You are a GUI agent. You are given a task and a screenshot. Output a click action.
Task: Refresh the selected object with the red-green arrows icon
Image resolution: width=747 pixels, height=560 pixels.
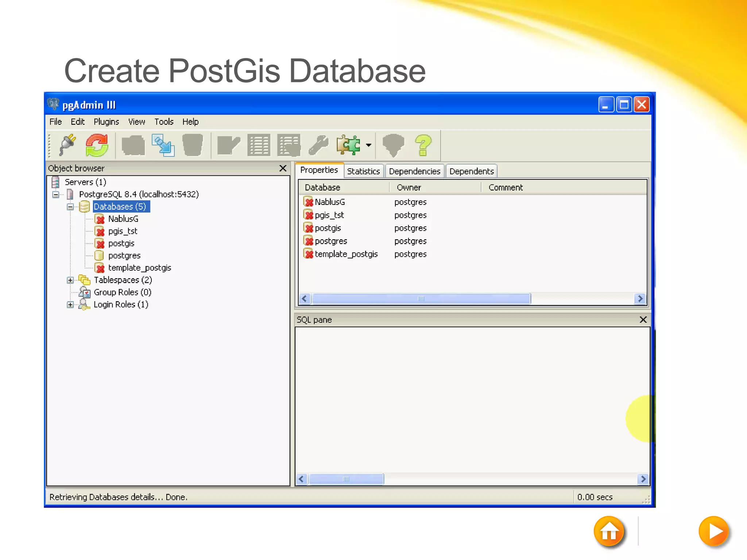pyautogui.click(x=97, y=145)
